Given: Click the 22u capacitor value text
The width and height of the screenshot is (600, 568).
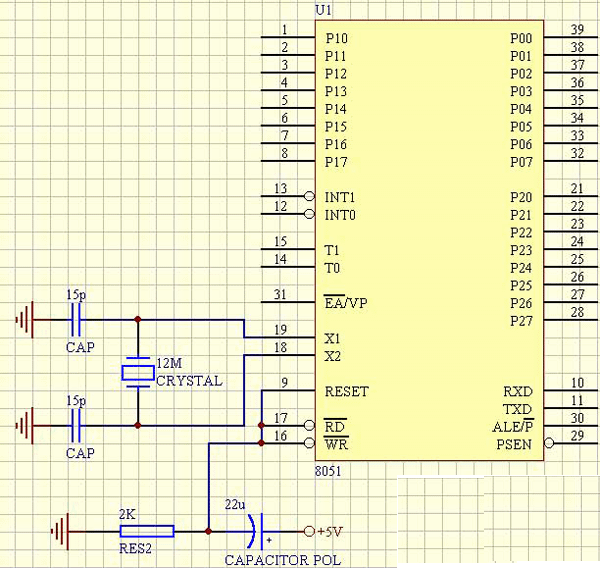Looking at the screenshot, I should click(x=235, y=504).
